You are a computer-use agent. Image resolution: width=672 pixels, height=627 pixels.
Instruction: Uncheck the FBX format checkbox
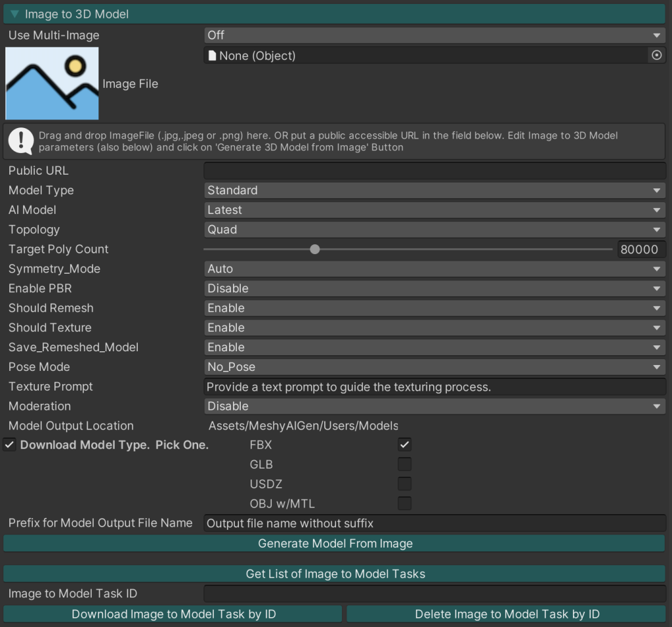pos(405,445)
